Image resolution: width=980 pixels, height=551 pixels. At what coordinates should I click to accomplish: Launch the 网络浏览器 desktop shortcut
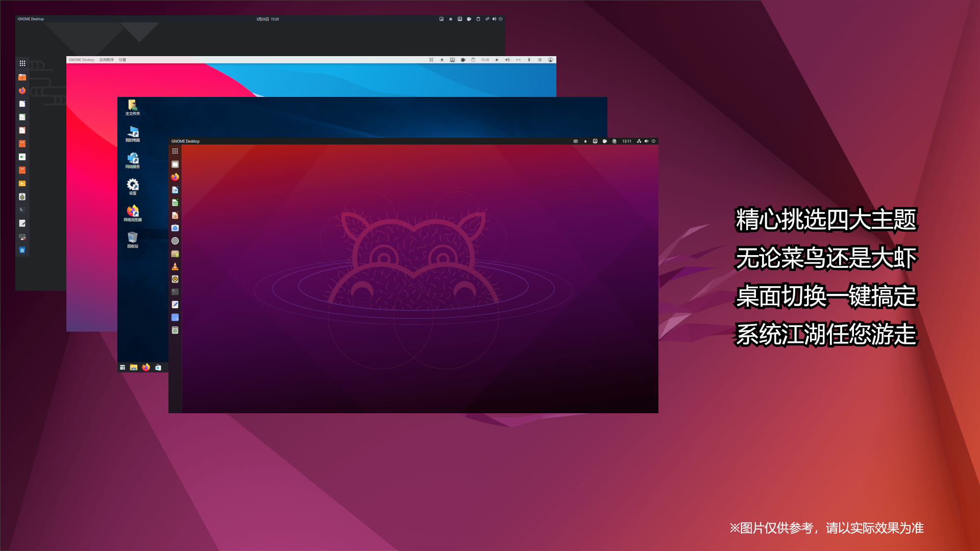[133, 213]
